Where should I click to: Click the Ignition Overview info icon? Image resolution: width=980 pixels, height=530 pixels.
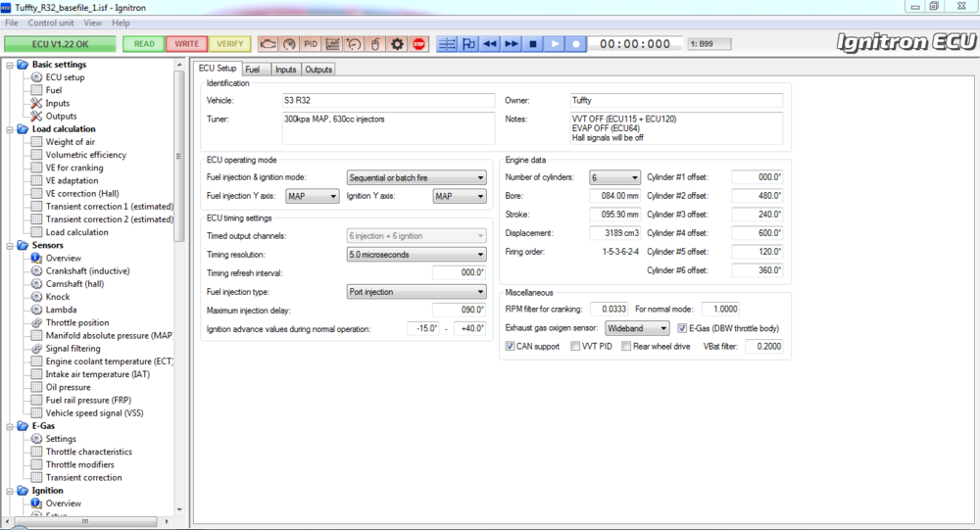(37, 504)
